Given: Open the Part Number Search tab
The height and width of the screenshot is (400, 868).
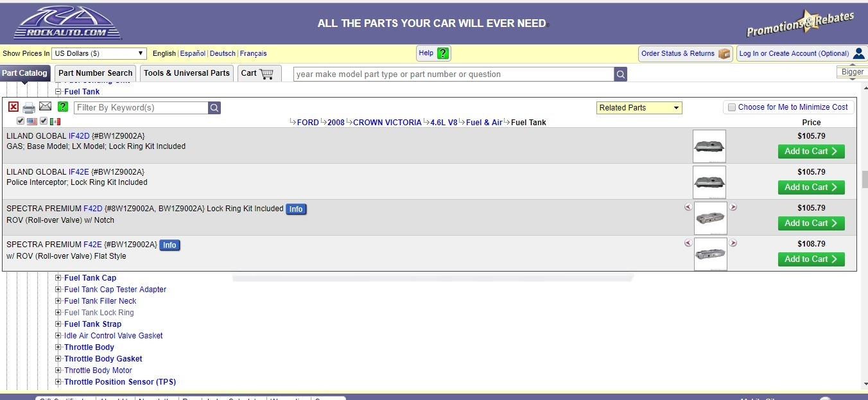Looking at the screenshot, I should [95, 73].
